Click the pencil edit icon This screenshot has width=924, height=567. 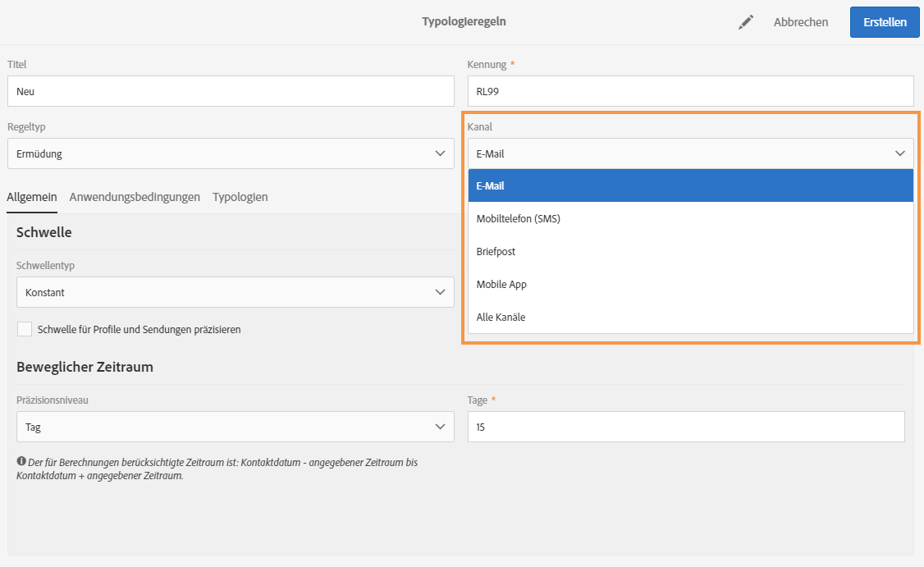click(745, 22)
